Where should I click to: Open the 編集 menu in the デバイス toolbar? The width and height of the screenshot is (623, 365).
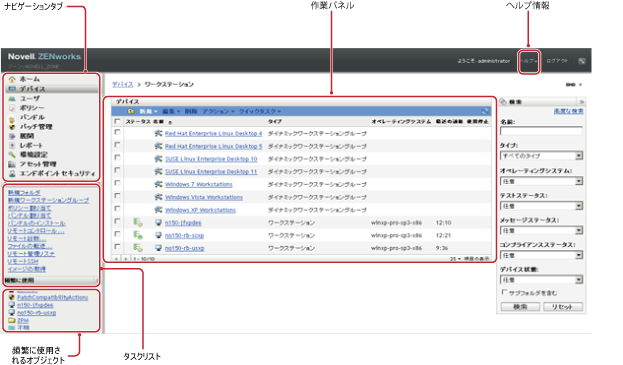click(171, 112)
